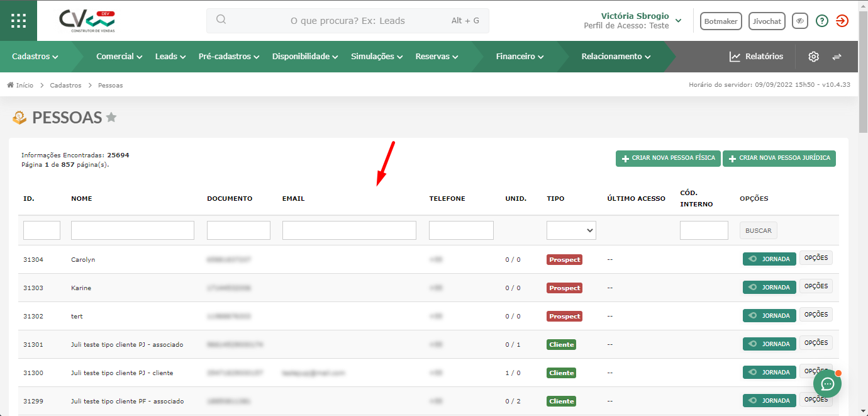Click Início breadcrumb link
The image size is (868, 416).
tap(25, 85)
